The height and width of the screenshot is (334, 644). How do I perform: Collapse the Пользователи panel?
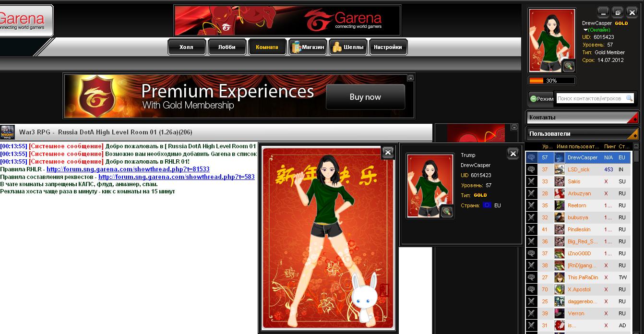[583, 134]
